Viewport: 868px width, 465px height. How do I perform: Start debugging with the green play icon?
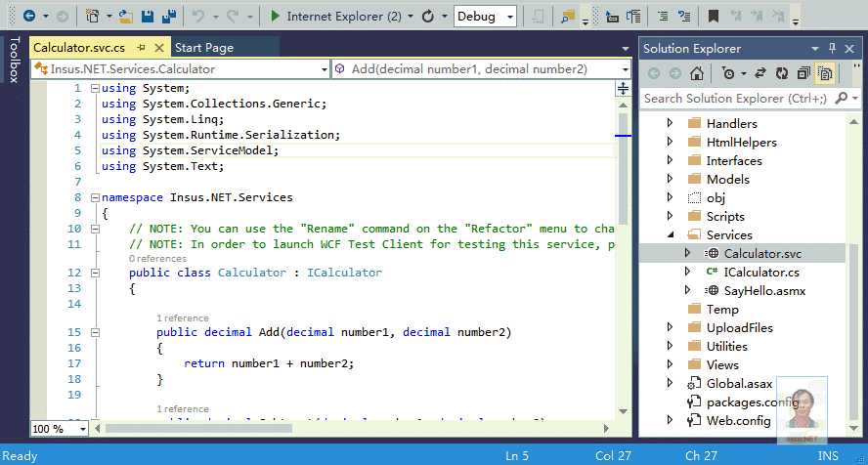[275, 16]
